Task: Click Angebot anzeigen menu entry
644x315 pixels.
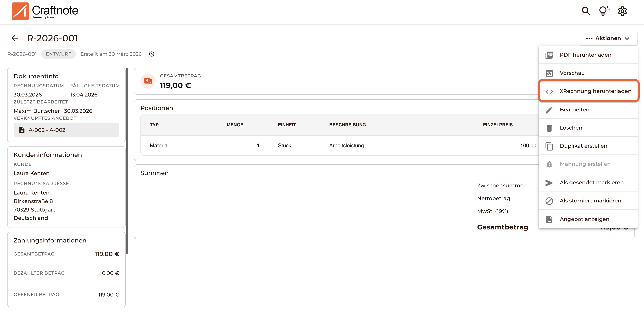Action: (x=584, y=219)
